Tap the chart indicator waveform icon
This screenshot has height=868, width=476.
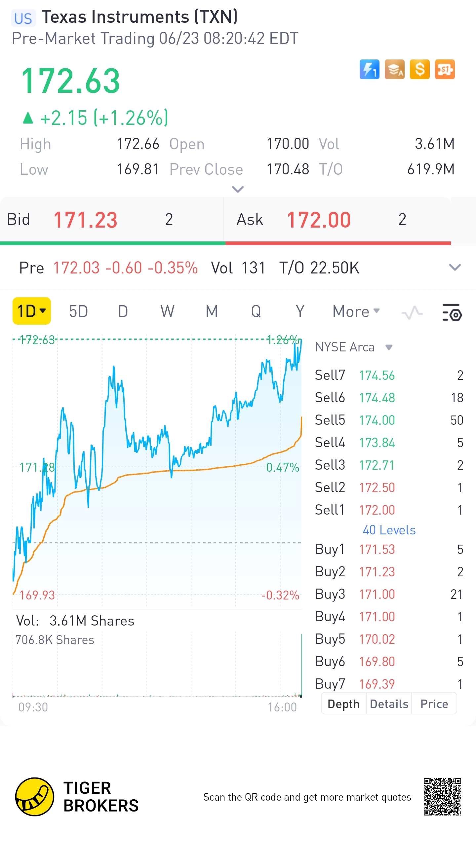[412, 312]
